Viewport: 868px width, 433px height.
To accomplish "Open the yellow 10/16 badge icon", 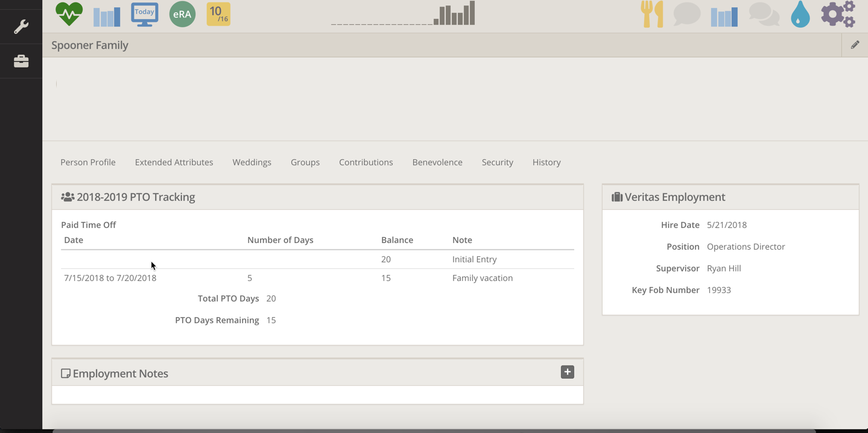I will tap(218, 14).
